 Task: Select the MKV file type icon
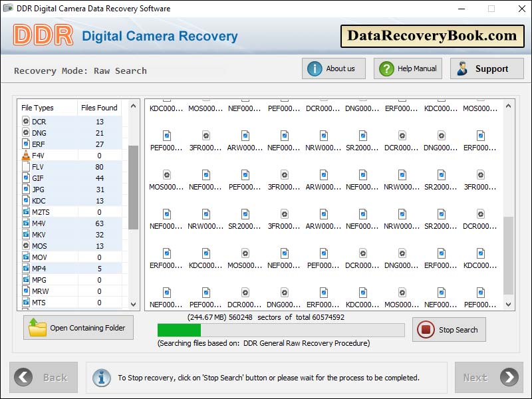[x=26, y=235]
